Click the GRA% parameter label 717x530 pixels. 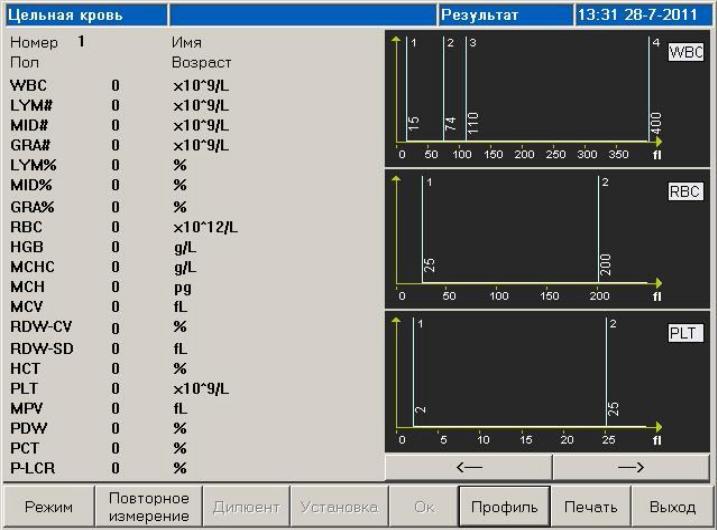pyautogui.click(x=32, y=207)
